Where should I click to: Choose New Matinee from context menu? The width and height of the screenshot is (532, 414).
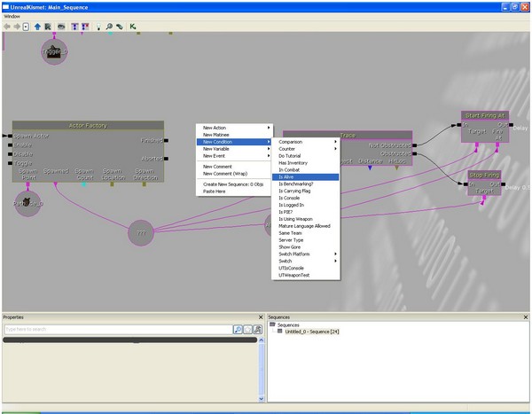coord(234,135)
